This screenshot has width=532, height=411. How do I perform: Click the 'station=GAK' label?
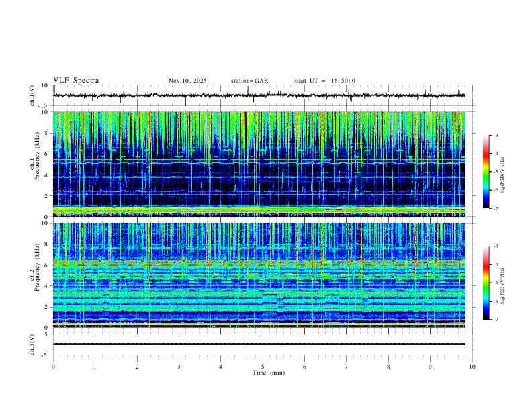[249, 81]
